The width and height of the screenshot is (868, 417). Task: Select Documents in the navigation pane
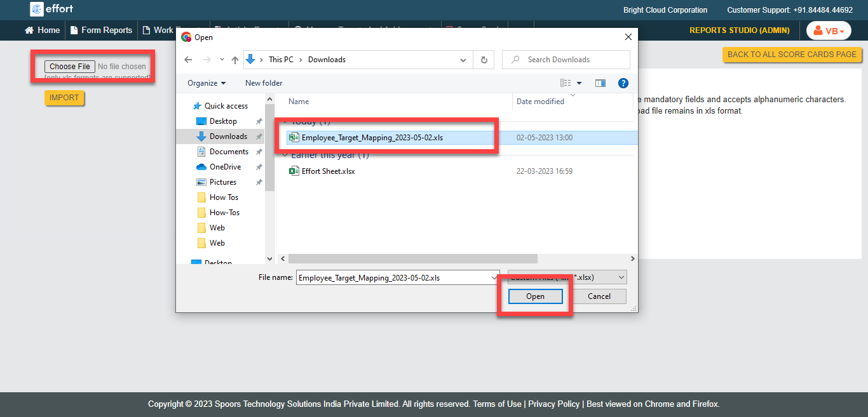pyautogui.click(x=229, y=152)
